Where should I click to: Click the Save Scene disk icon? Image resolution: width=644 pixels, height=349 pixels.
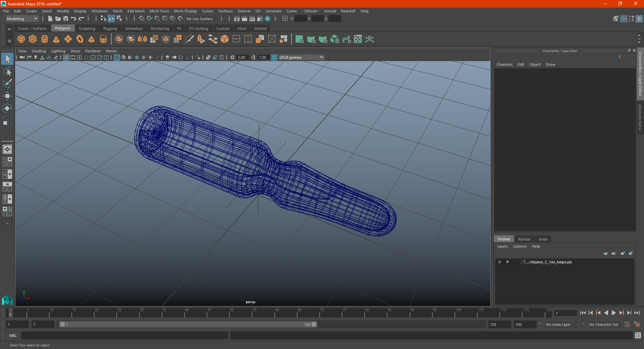(x=66, y=19)
